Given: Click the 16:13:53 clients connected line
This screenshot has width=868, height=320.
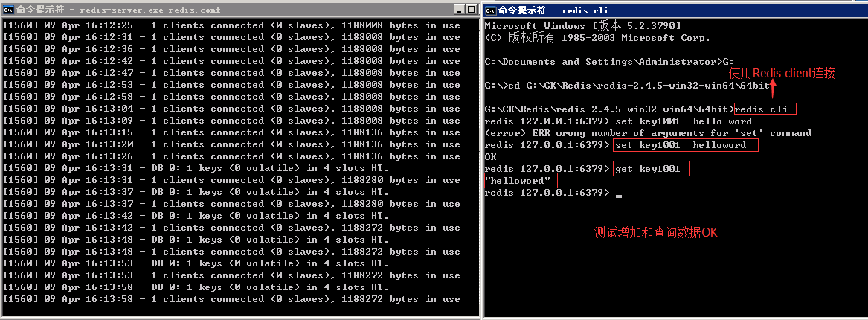Looking at the screenshot, I should click(231, 275).
